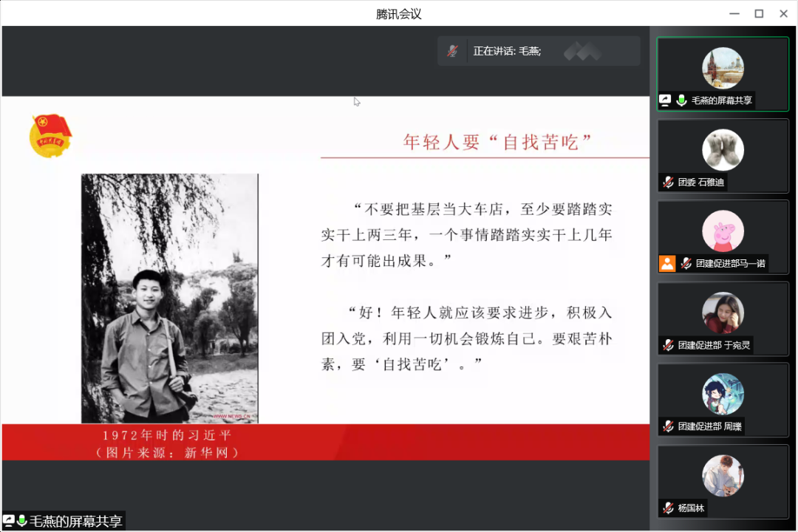
Task: Click the muted microphone icon beside 正在讲话
Action: click(452, 51)
